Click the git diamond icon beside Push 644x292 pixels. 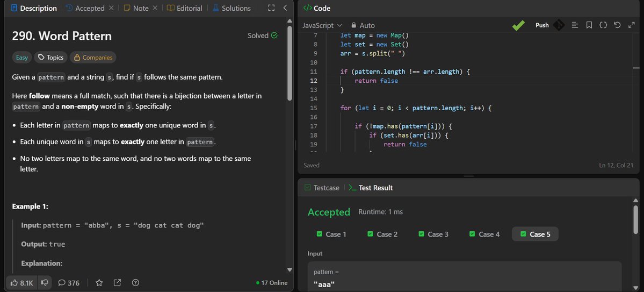click(559, 25)
